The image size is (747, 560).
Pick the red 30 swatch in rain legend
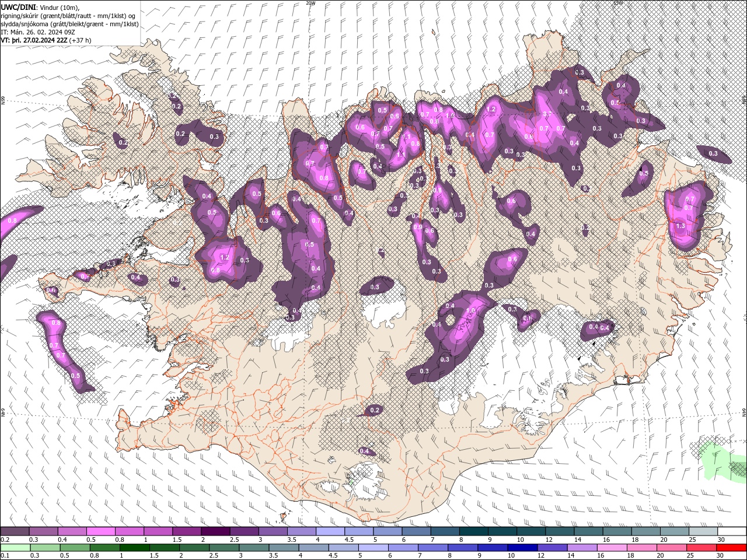click(732, 548)
